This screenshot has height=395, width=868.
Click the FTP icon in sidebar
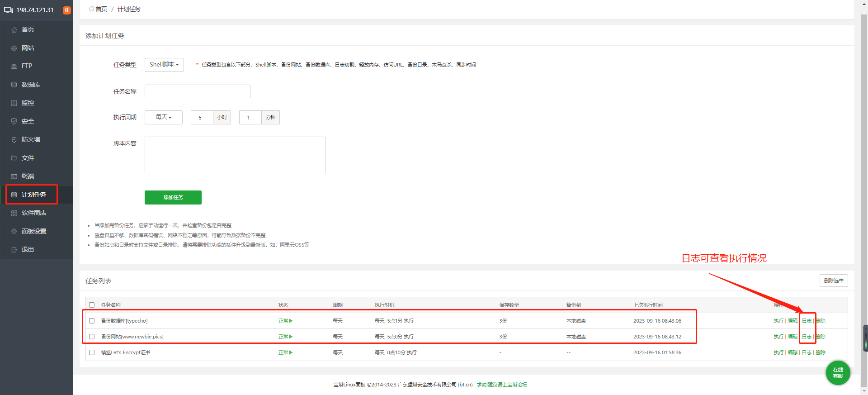click(14, 67)
